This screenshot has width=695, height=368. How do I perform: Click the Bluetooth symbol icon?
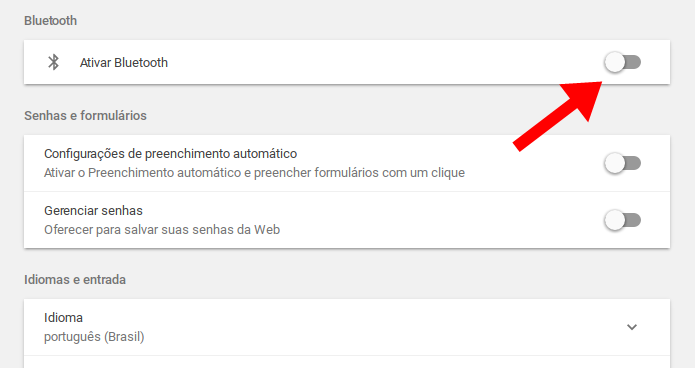tap(54, 62)
